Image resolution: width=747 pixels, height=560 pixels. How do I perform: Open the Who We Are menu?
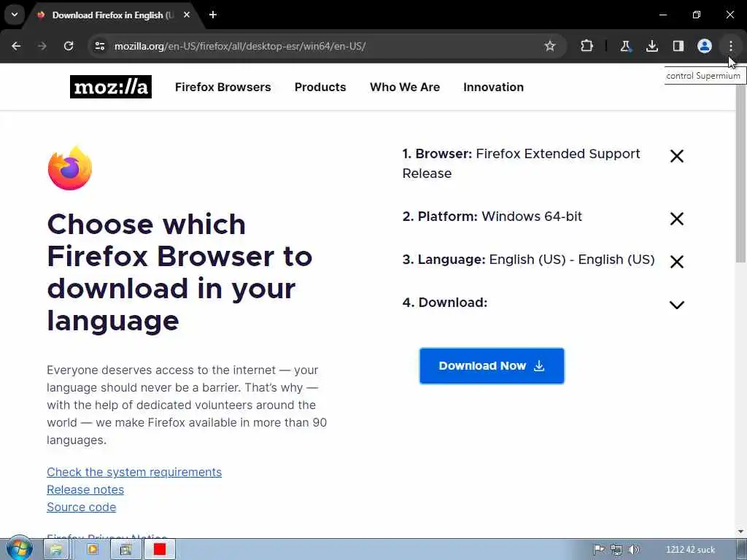click(x=405, y=87)
